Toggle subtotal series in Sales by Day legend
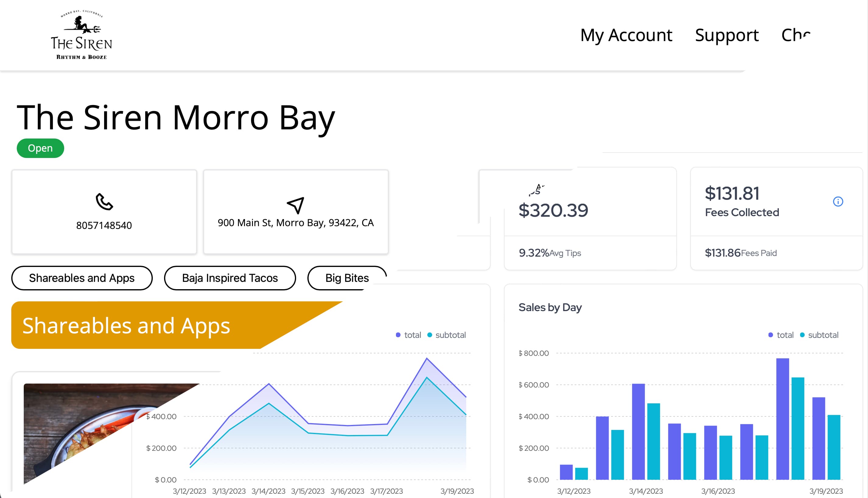 (819, 335)
